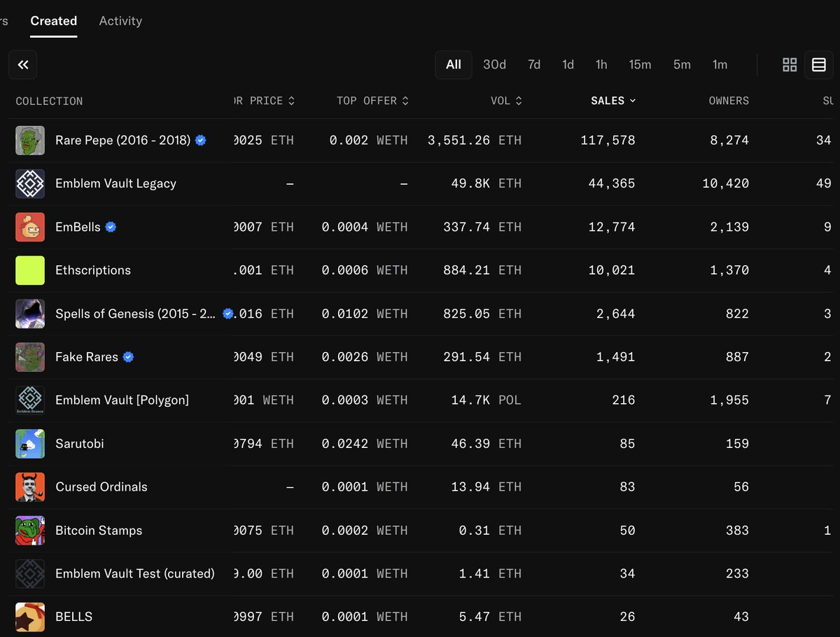Open Bitcoin Stamps frog avatar
The image size is (840, 637).
click(30, 531)
